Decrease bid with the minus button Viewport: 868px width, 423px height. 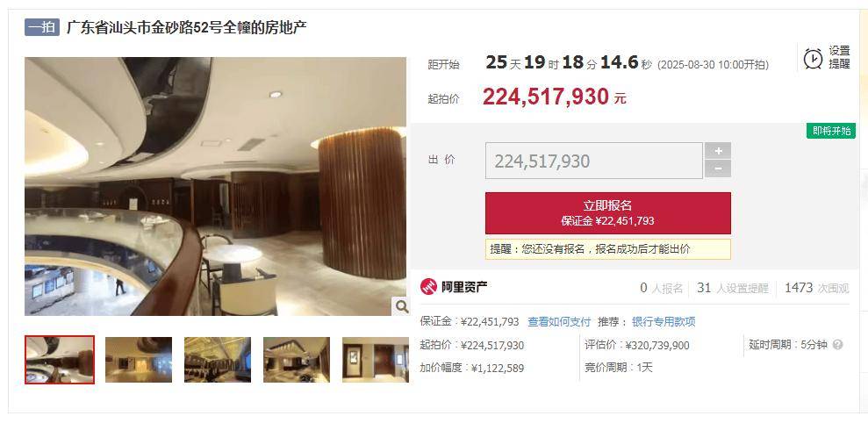(718, 168)
